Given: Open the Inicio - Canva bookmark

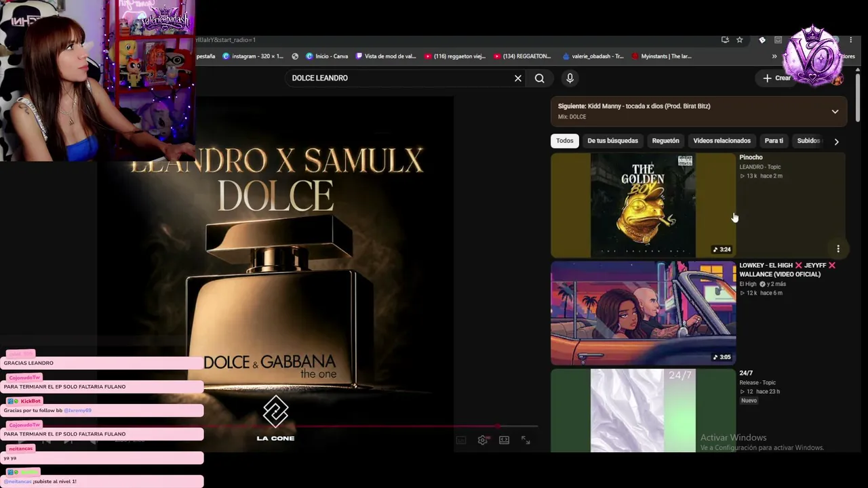Looking at the screenshot, I should pos(327,56).
